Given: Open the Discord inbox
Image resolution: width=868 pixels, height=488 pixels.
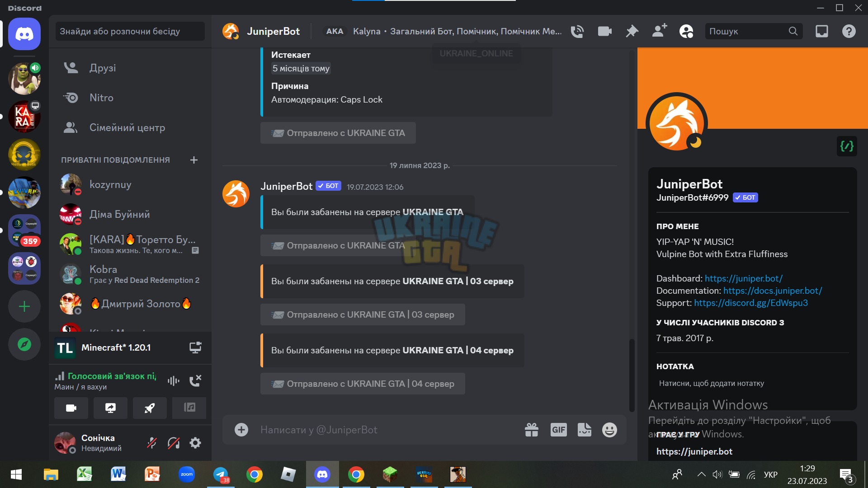Looking at the screenshot, I should point(822,31).
